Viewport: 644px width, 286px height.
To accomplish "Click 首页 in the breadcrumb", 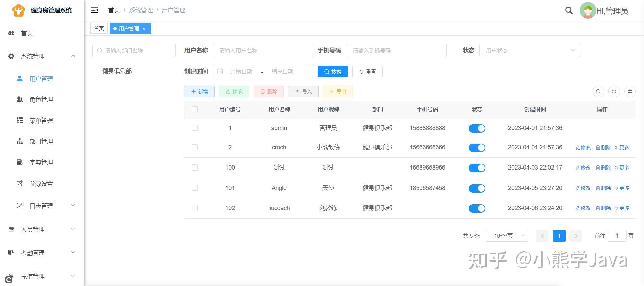I will pos(114,10).
